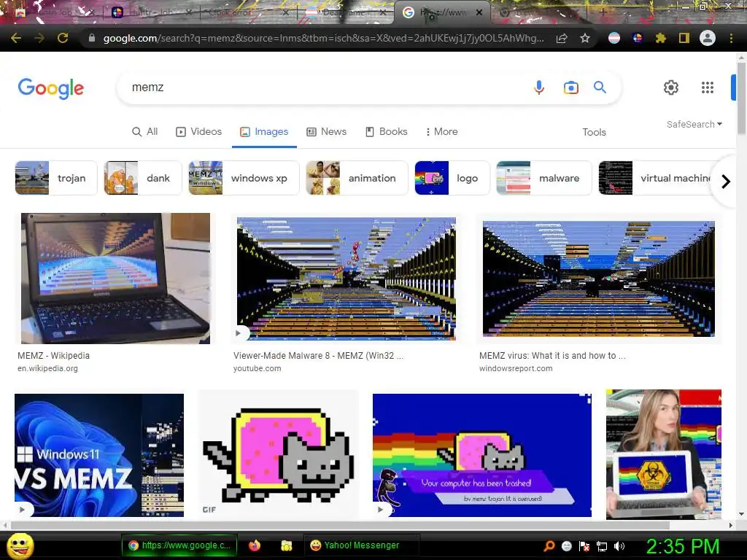This screenshot has height=560, width=747.
Task: Go back with the browser back arrow
Action: tap(16, 38)
